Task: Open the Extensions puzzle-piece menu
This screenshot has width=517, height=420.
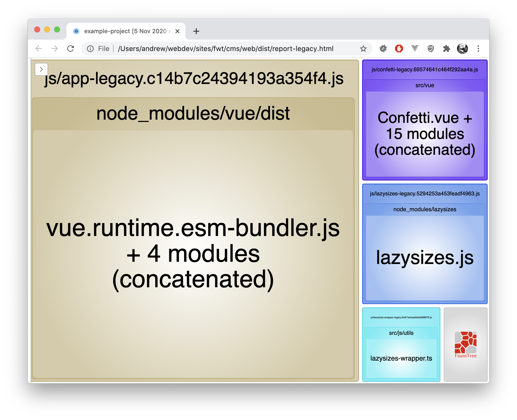Action: click(x=446, y=49)
